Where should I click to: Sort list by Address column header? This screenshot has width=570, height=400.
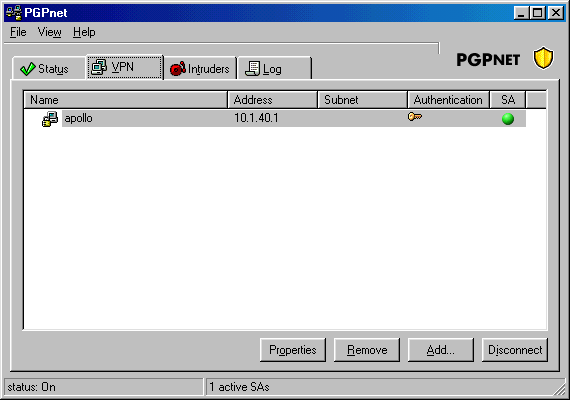click(x=273, y=100)
